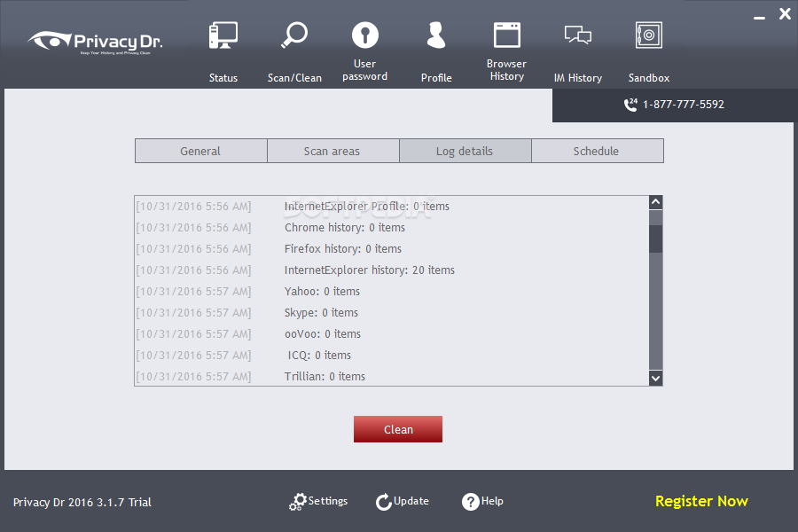
Task: Click the Settings gear icon
Action: pyautogui.click(x=298, y=502)
